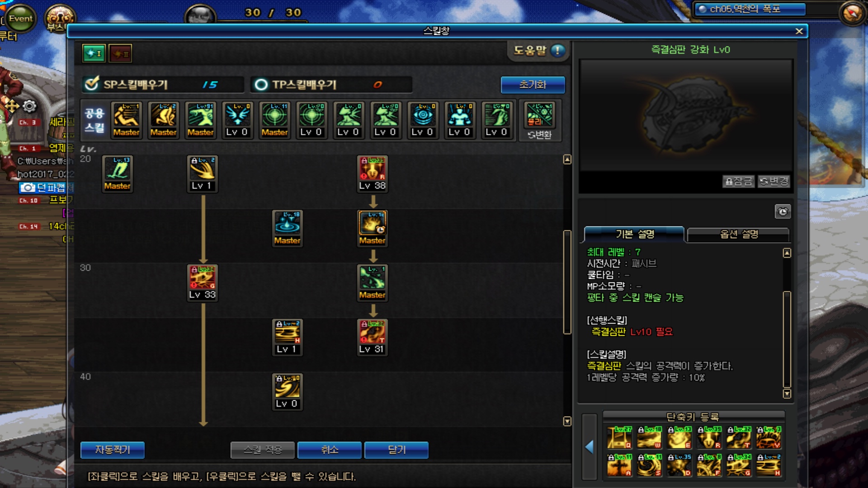Screen dimensions: 868x488
Task: Switch to skill page II tab
Action: 120,54
